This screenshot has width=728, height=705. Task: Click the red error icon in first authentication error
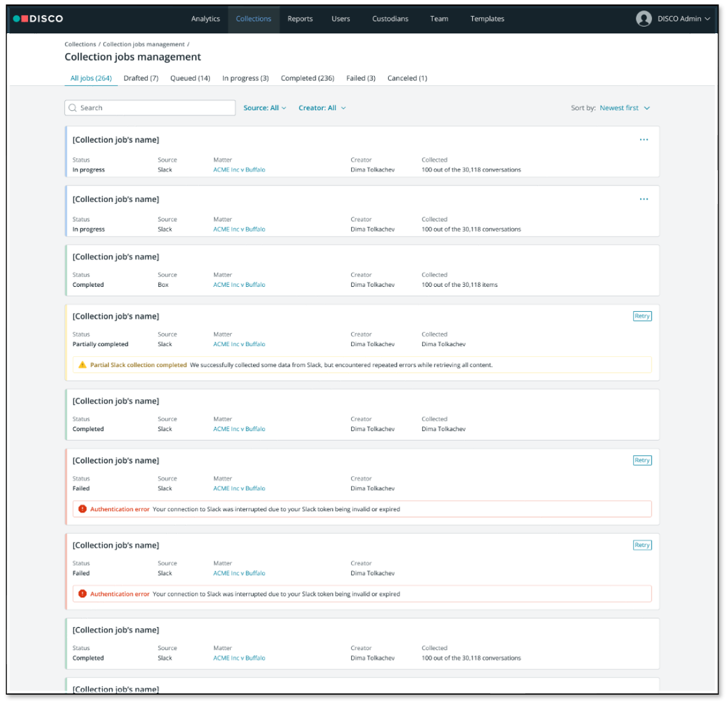(x=82, y=509)
